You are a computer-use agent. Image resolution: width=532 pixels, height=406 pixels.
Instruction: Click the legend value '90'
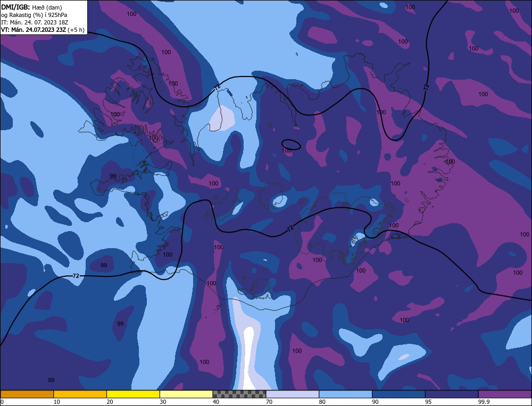(x=375, y=402)
